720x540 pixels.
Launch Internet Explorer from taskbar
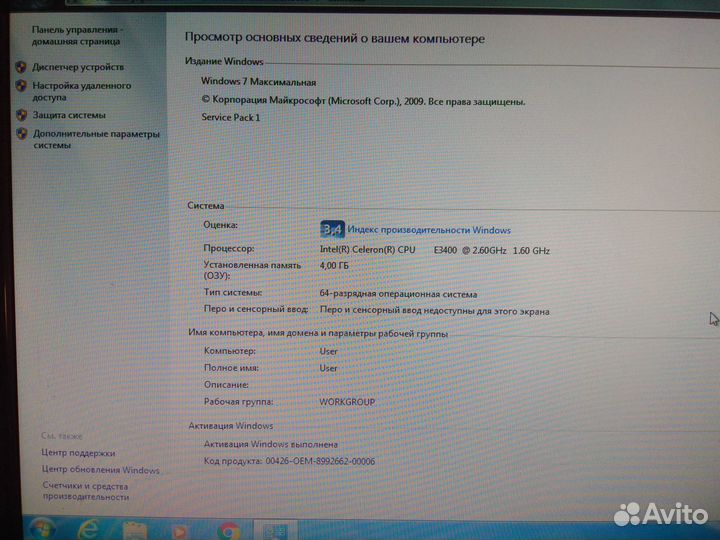tap(88, 530)
